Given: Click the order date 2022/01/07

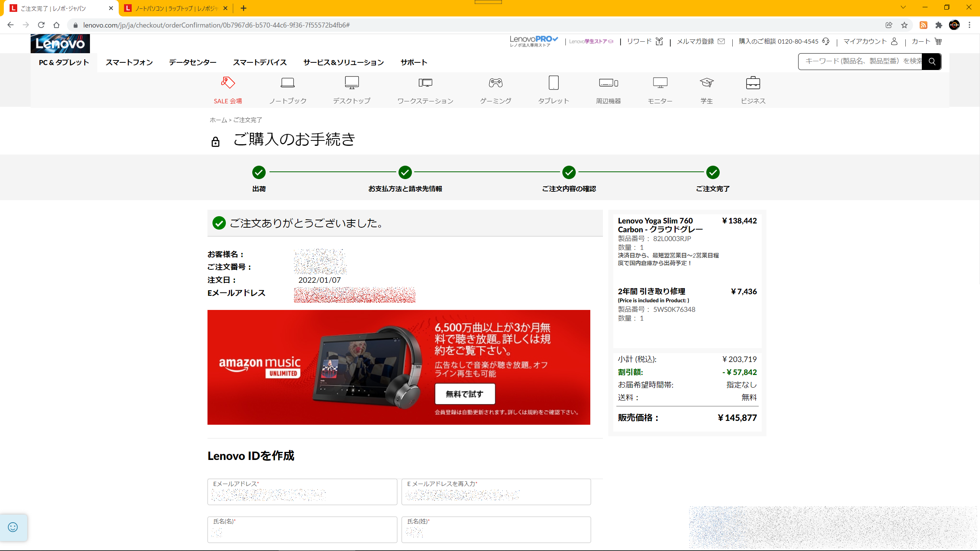Looking at the screenshot, I should (x=319, y=280).
